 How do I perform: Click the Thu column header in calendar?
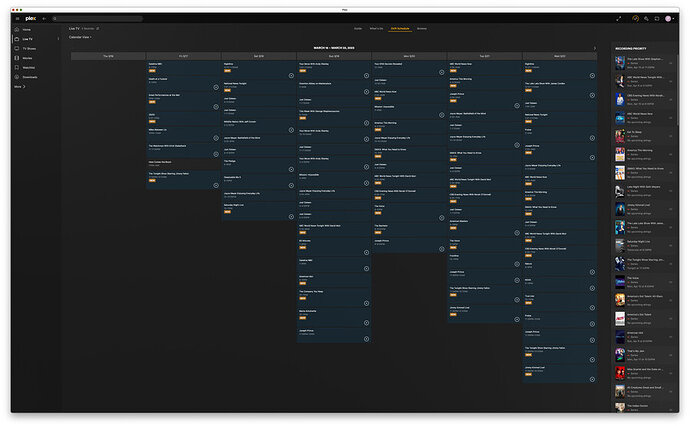(x=108, y=56)
